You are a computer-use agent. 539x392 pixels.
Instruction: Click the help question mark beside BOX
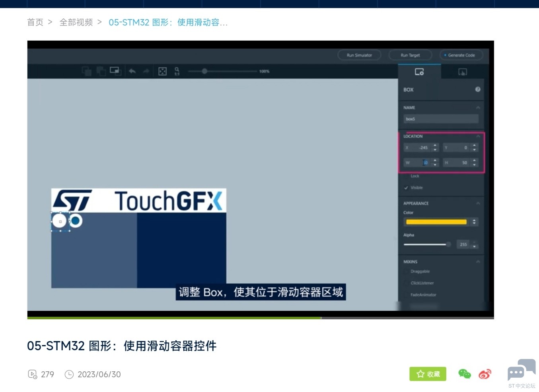478,90
